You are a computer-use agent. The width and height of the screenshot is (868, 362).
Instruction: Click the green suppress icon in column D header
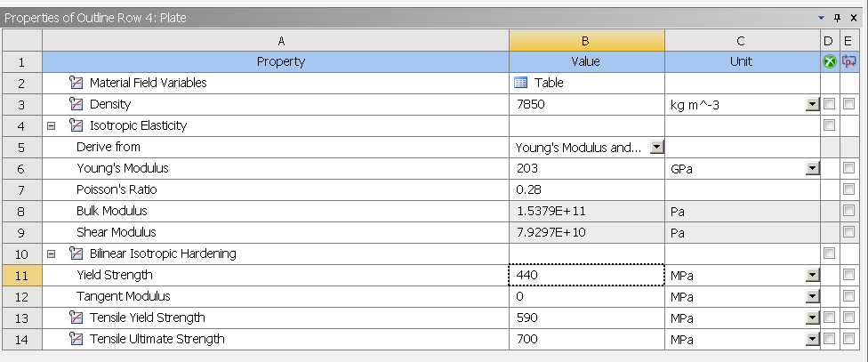pos(829,61)
